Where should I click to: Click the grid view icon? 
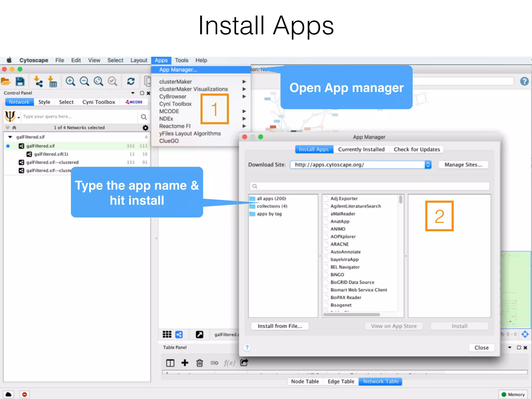point(167,334)
